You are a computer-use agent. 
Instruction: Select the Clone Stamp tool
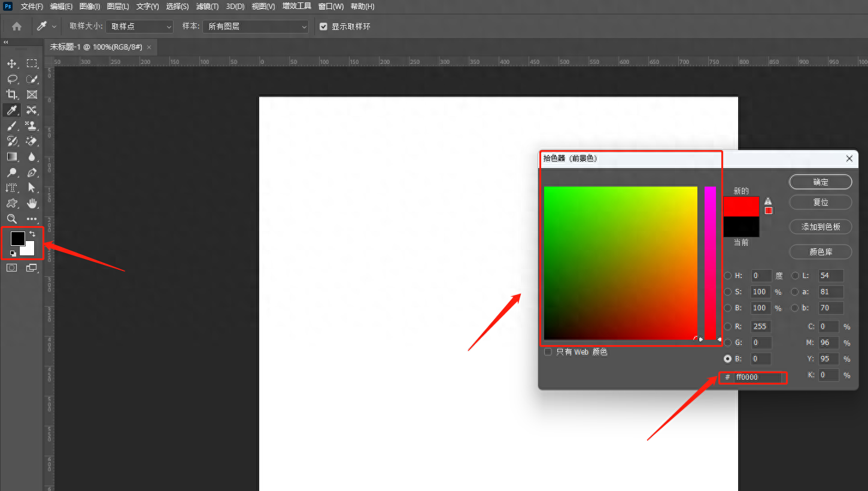[32, 126]
